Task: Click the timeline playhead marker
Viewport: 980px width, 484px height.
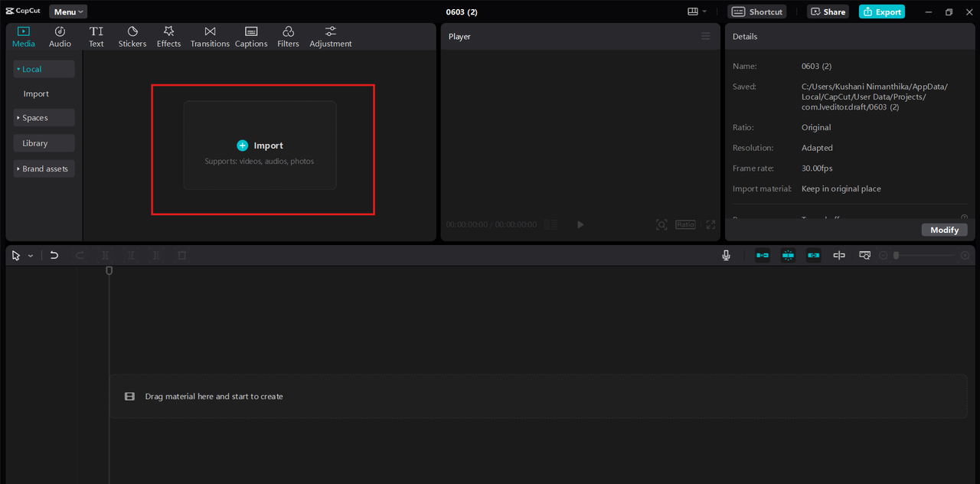Action: [109, 270]
